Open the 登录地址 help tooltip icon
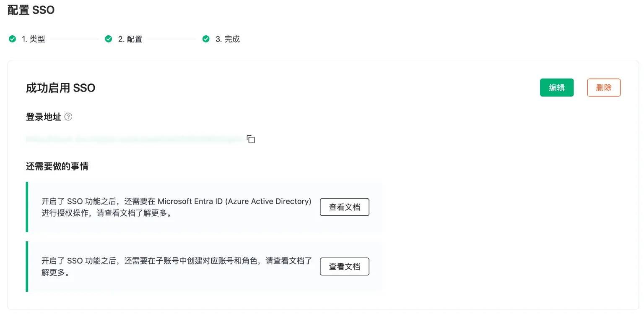 [x=68, y=117]
